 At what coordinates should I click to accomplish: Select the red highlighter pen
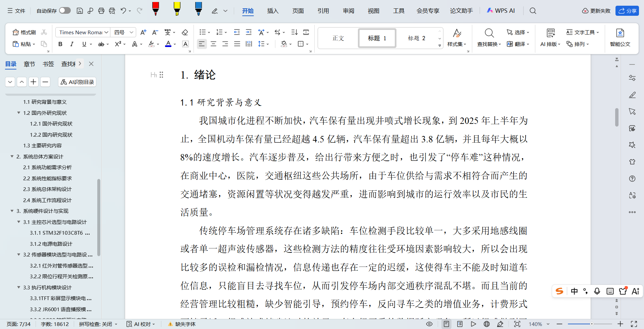156,9
